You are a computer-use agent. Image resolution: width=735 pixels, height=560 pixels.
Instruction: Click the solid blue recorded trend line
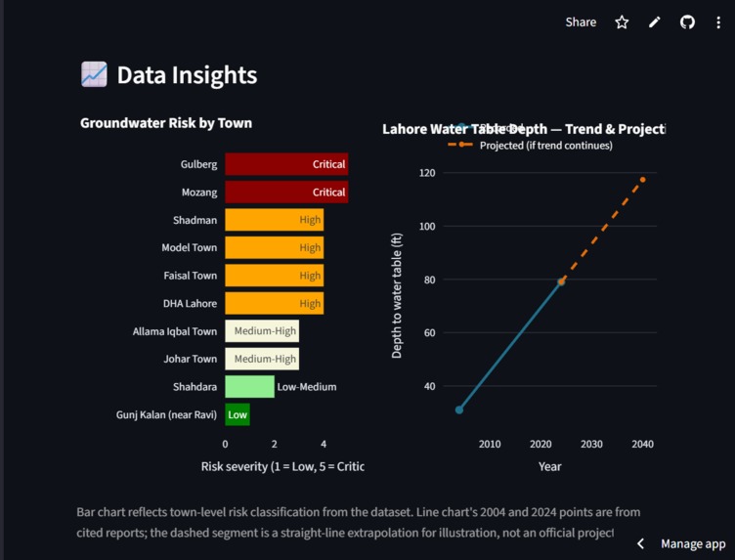pyautogui.click(x=510, y=346)
